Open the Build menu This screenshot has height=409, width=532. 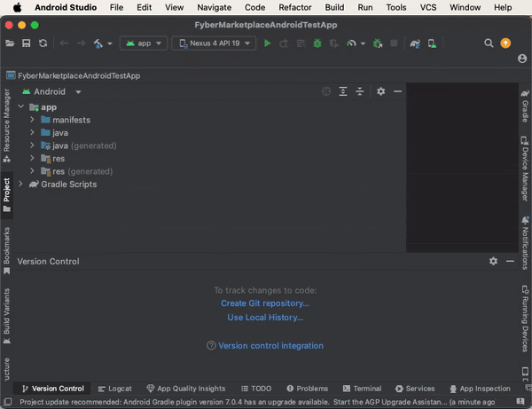click(334, 7)
